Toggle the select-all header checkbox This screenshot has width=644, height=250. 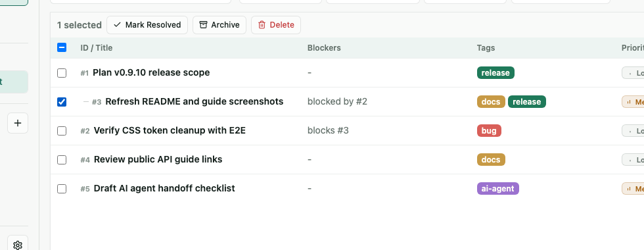62,47
